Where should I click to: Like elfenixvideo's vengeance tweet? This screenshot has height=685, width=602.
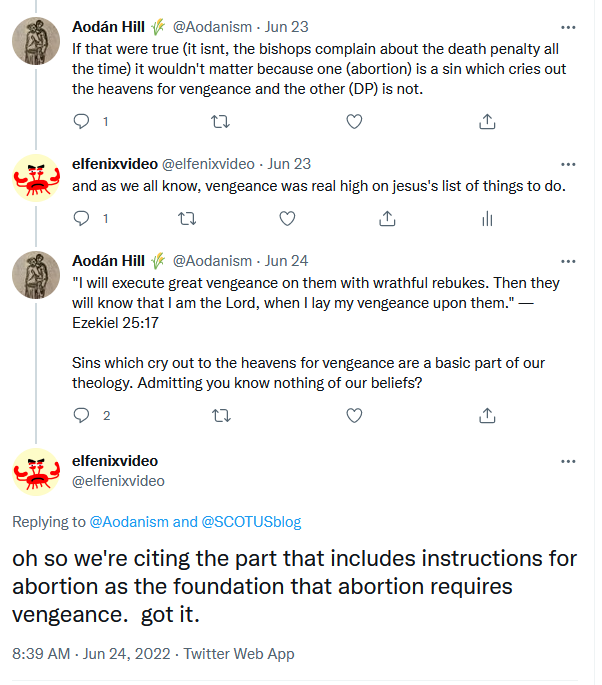[x=287, y=218]
